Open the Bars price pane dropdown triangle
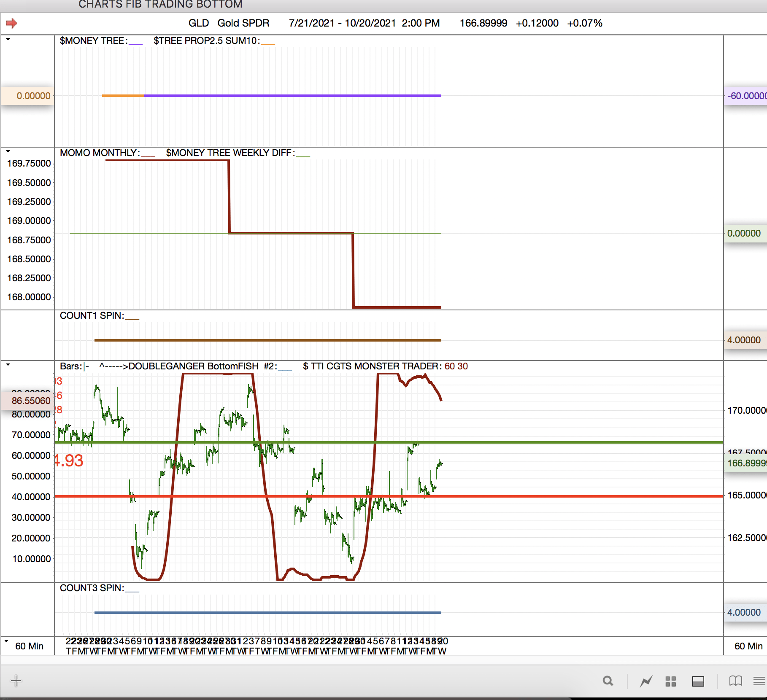This screenshot has width=767, height=700. click(x=8, y=364)
